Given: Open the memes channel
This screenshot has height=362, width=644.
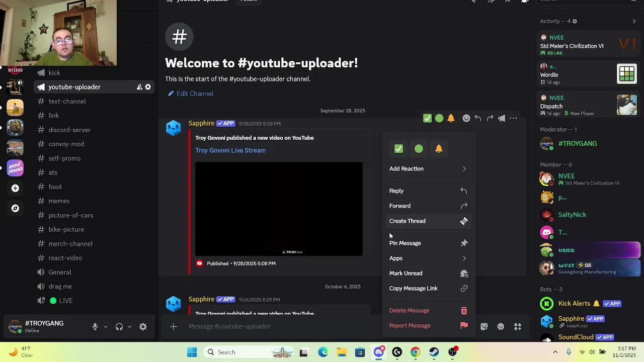Looking at the screenshot, I should point(94,201).
